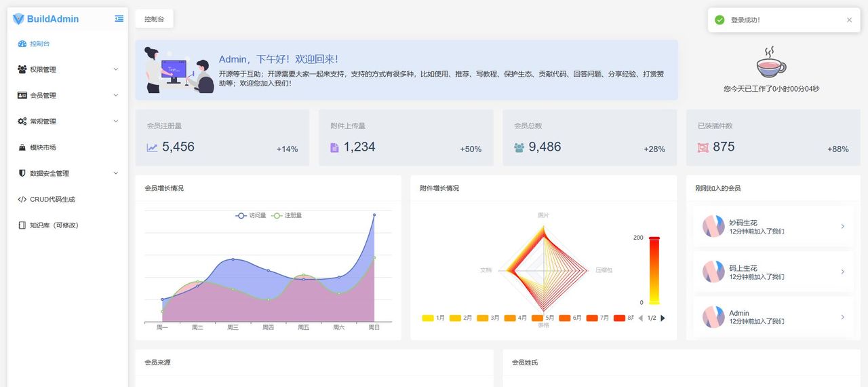The width and height of the screenshot is (868, 387).
Task: Open 码上生花 member entry chevron
Action: tap(843, 272)
